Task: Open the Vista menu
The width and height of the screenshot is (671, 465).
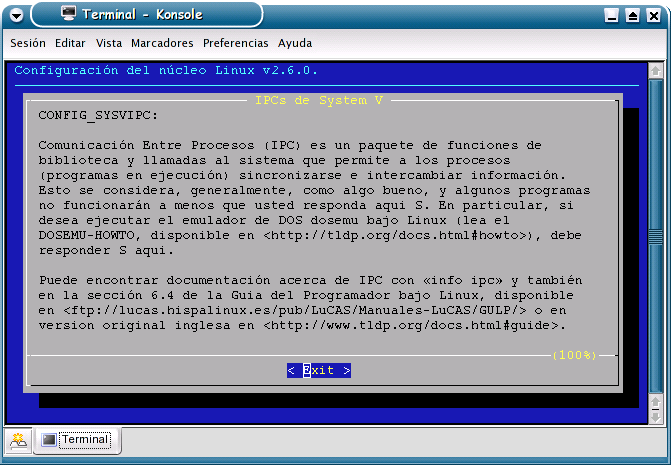Action: tap(109, 43)
